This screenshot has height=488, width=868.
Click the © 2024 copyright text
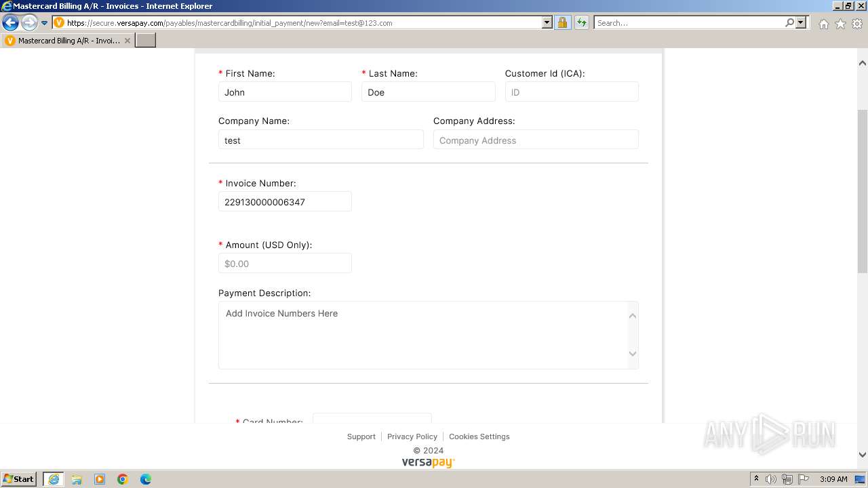click(x=429, y=450)
